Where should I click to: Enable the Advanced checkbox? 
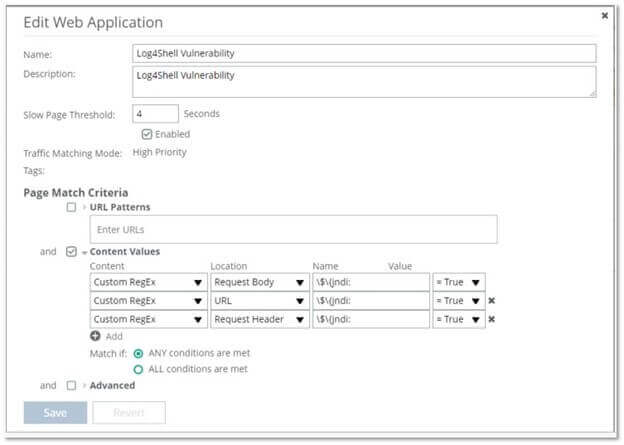(71, 385)
